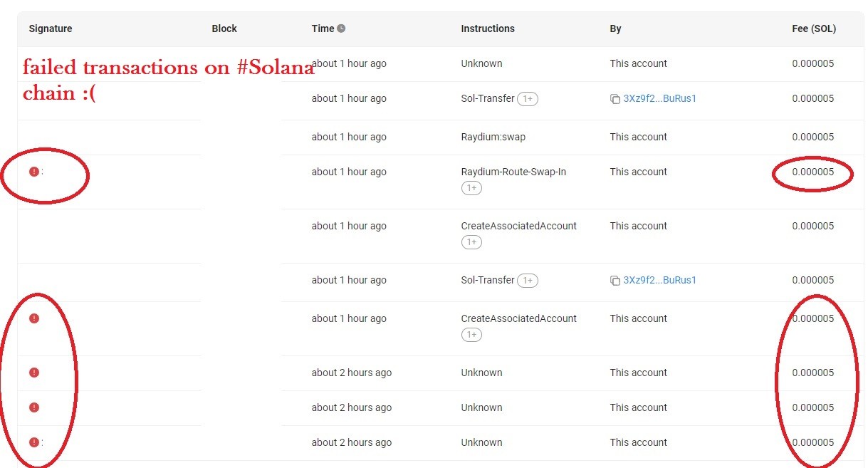
Task: Click the Instructions column header
Action: (488, 28)
